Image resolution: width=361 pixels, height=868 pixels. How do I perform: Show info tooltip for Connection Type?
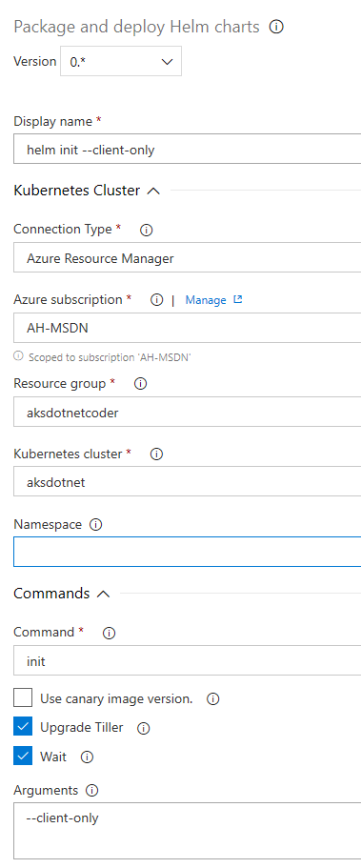pyautogui.click(x=146, y=231)
